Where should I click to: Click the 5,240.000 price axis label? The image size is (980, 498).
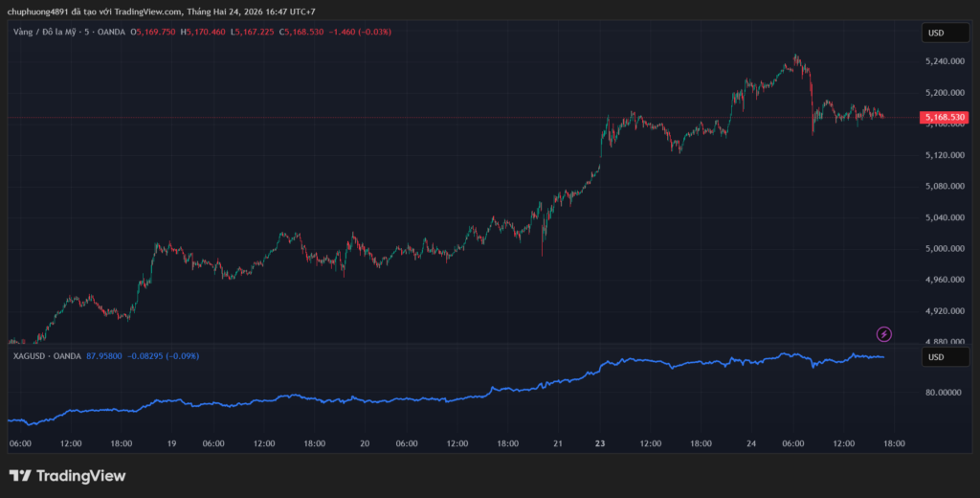945,61
